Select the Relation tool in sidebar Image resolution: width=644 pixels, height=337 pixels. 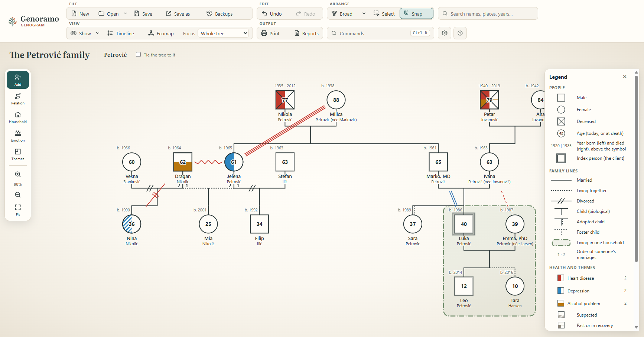coord(18,99)
